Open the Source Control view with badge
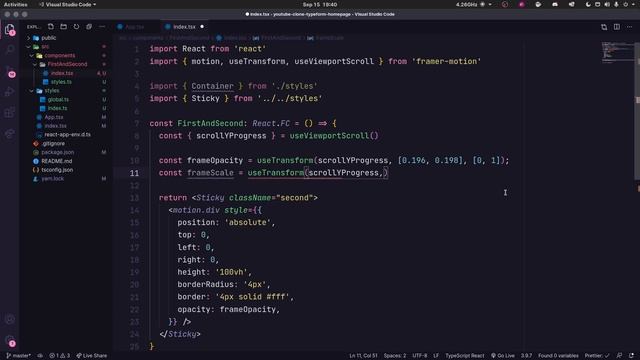Screen dimensions: 640x360 click(10, 71)
